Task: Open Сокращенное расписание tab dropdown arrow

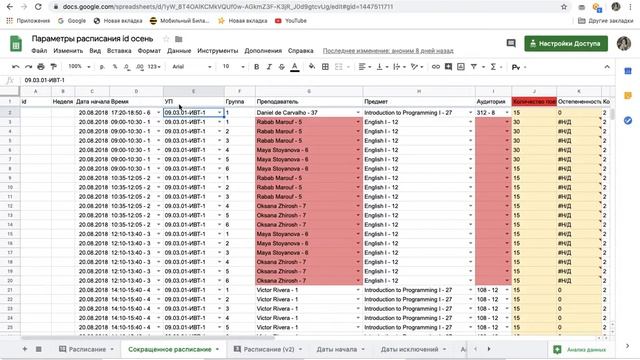Action: coord(217,349)
